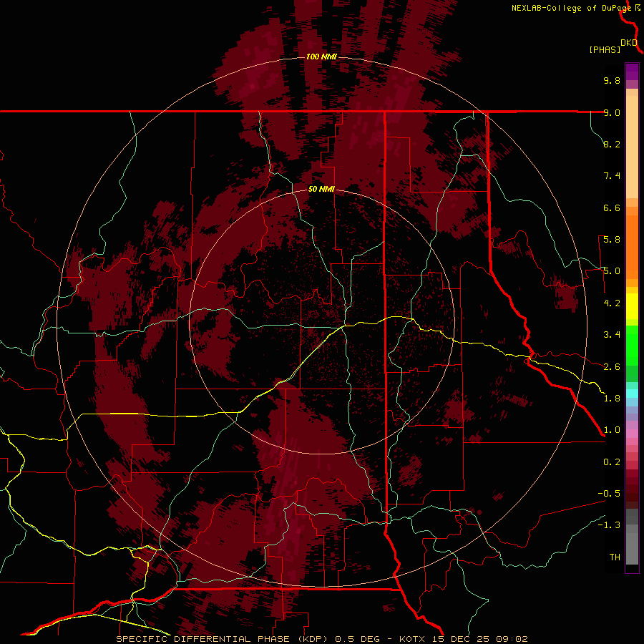Image resolution: width=644 pixels, height=644 pixels.
Task: Click the 7.4 scale value
Action: pyautogui.click(x=612, y=176)
